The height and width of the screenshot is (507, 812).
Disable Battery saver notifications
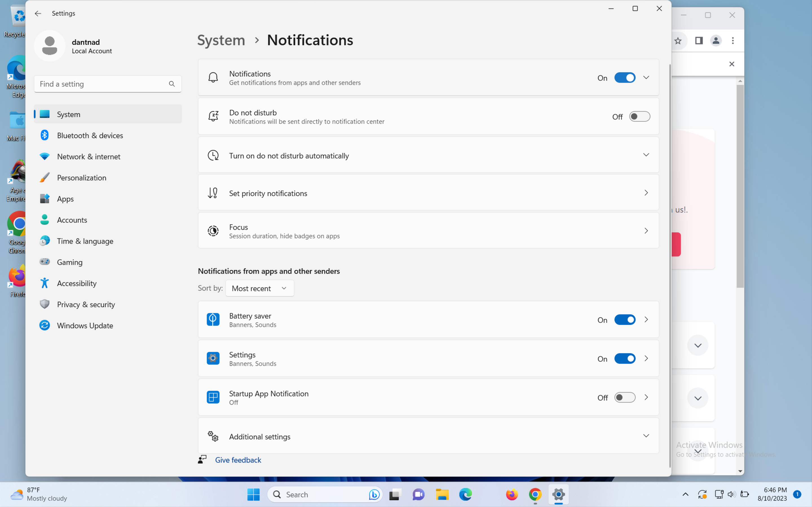(x=624, y=320)
